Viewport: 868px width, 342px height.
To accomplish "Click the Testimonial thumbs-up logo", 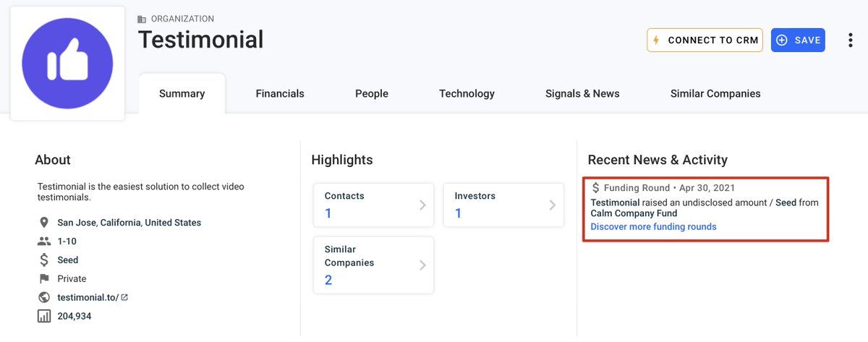I will tap(67, 64).
